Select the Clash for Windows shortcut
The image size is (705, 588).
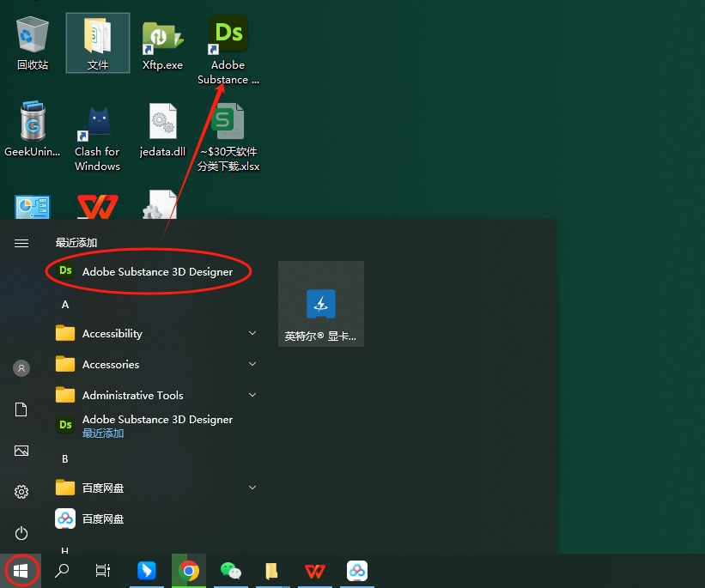(x=97, y=139)
